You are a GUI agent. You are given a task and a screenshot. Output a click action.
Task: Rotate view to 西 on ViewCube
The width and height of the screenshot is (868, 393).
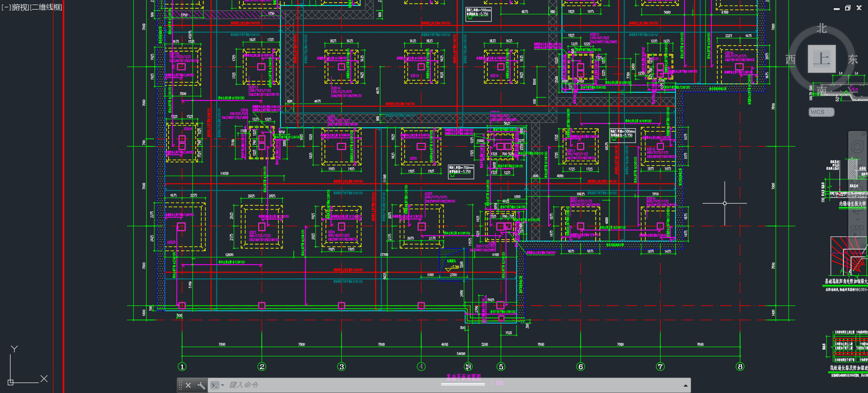[790, 59]
